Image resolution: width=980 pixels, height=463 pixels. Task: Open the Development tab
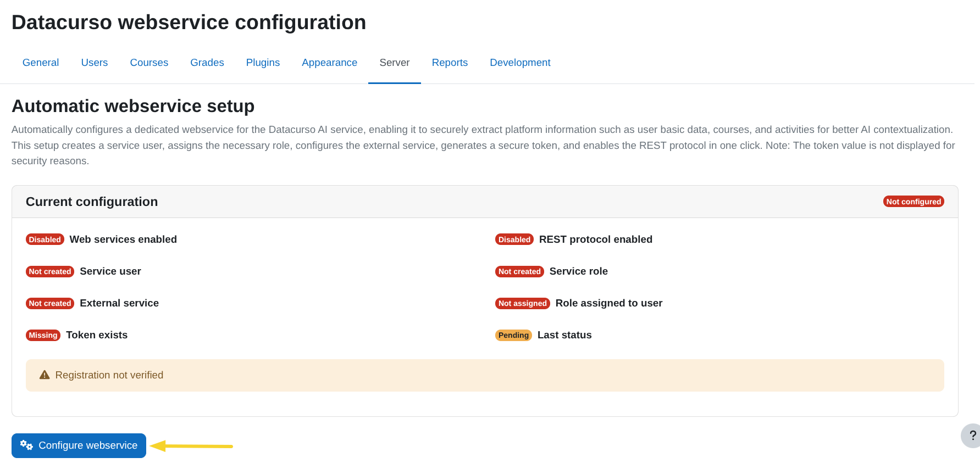tap(520, 63)
